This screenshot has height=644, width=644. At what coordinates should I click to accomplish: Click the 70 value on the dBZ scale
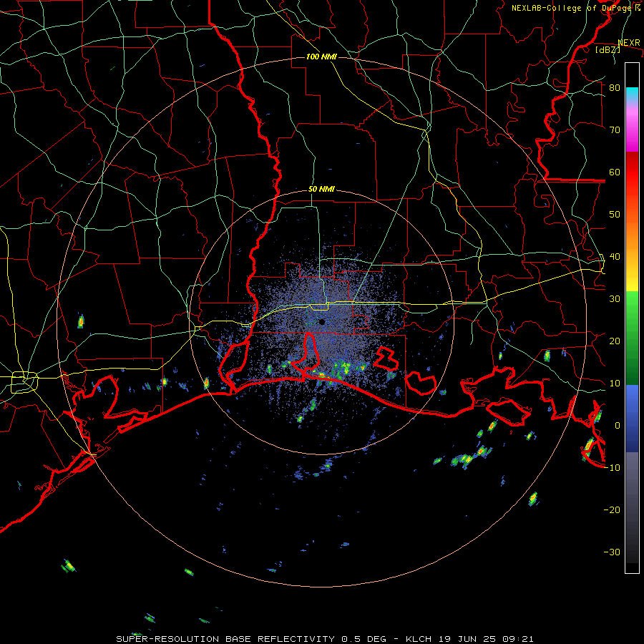615,130
